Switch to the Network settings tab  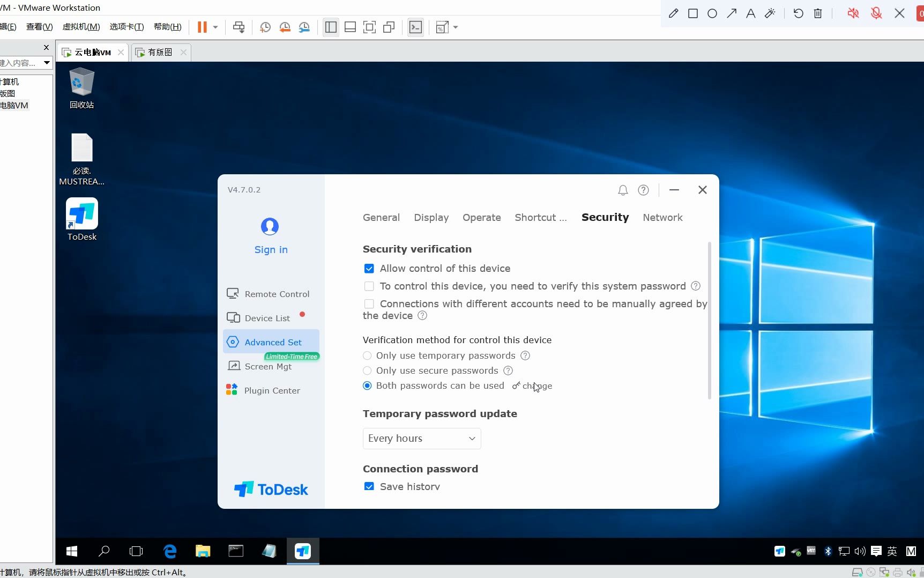[662, 218]
